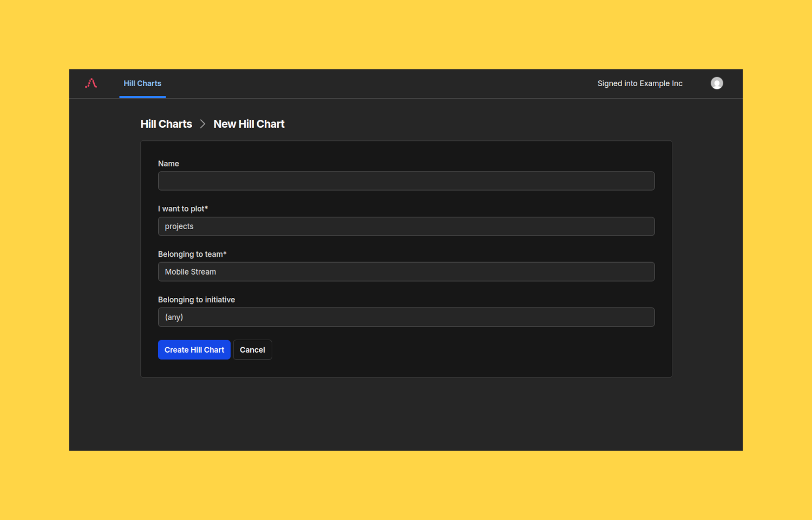Open the user avatar profile menu

pyautogui.click(x=717, y=83)
